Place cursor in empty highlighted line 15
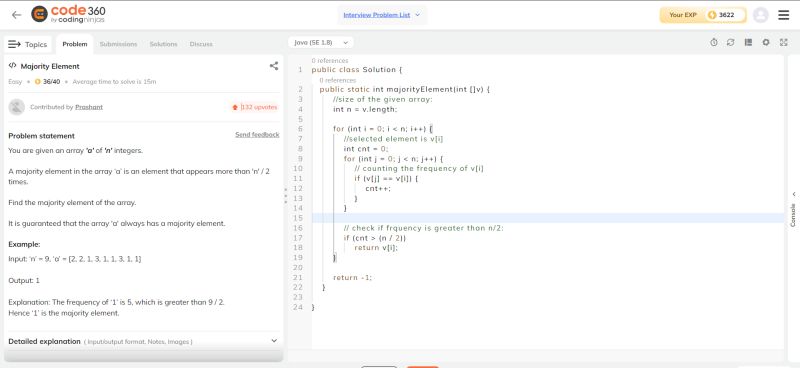The width and height of the screenshot is (800, 368). 547,218
